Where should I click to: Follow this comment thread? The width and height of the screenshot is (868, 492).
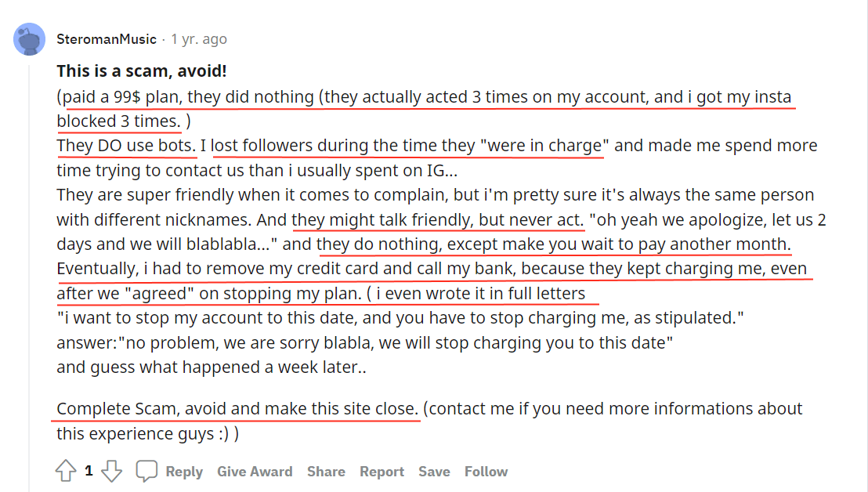486,472
